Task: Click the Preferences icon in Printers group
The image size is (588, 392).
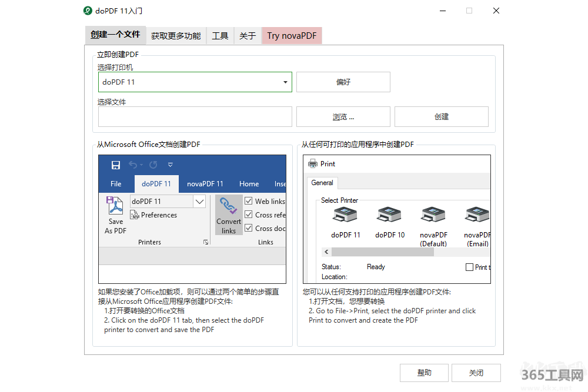Action: point(135,215)
